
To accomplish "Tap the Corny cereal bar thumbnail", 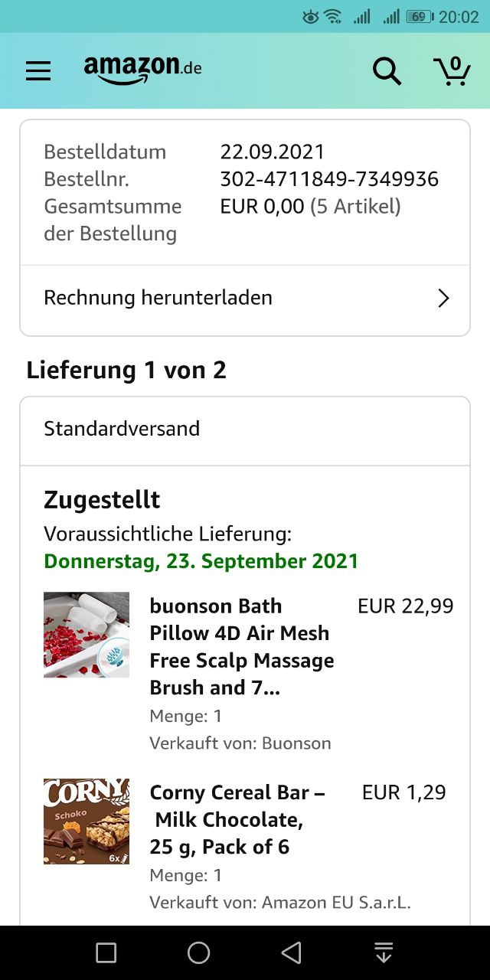I will (x=87, y=822).
